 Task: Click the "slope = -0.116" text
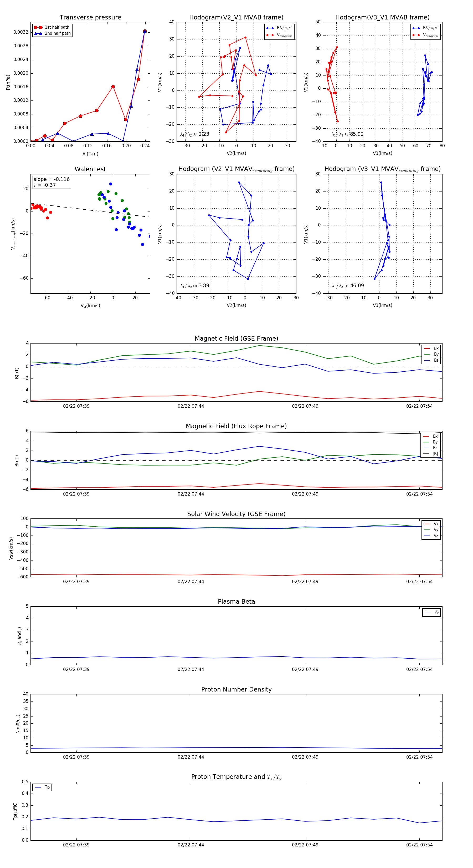pos(52,179)
